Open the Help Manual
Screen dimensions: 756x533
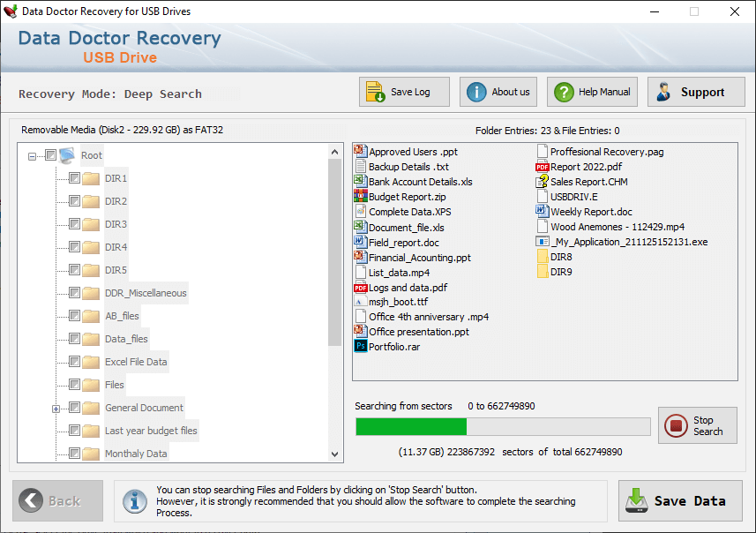pyautogui.click(x=592, y=92)
